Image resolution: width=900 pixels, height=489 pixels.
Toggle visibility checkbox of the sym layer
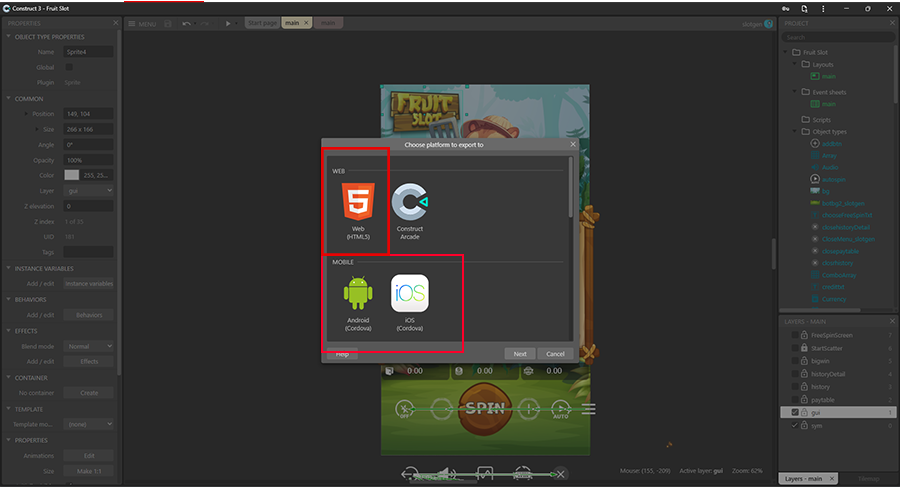point(795,425)
